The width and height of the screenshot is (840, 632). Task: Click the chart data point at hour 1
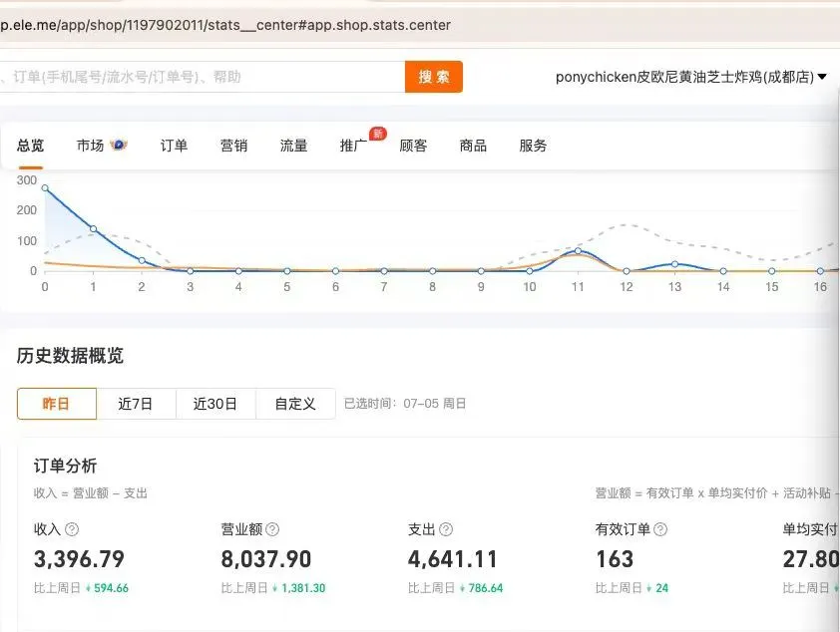93,229
